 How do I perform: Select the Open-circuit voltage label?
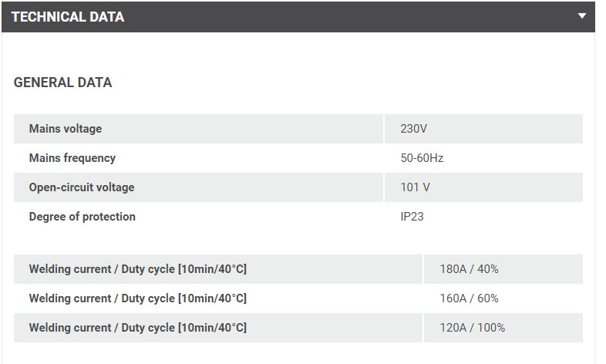82,187
